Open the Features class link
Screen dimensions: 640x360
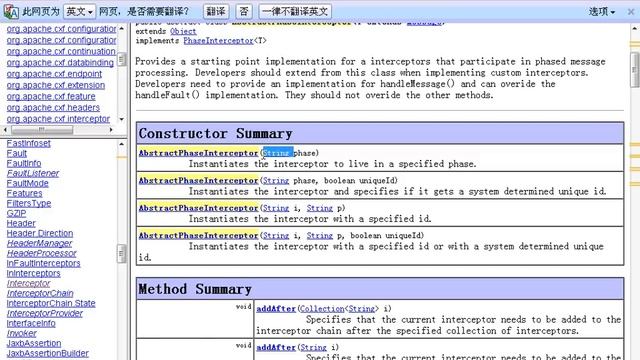click(x=24, y=193)
